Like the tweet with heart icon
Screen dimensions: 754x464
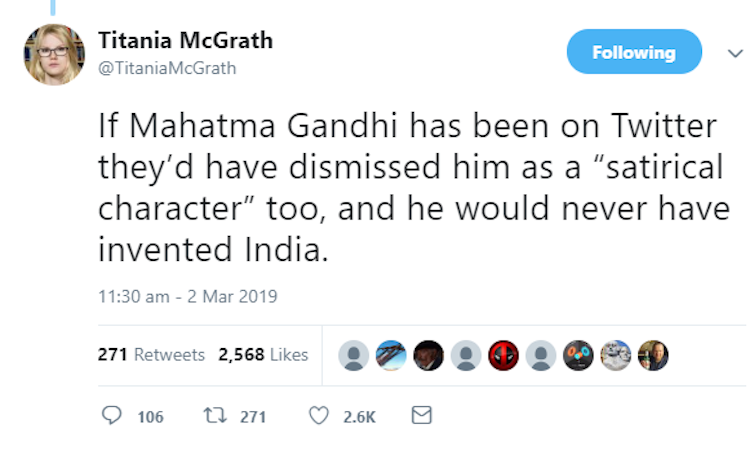tap(319, 416)
